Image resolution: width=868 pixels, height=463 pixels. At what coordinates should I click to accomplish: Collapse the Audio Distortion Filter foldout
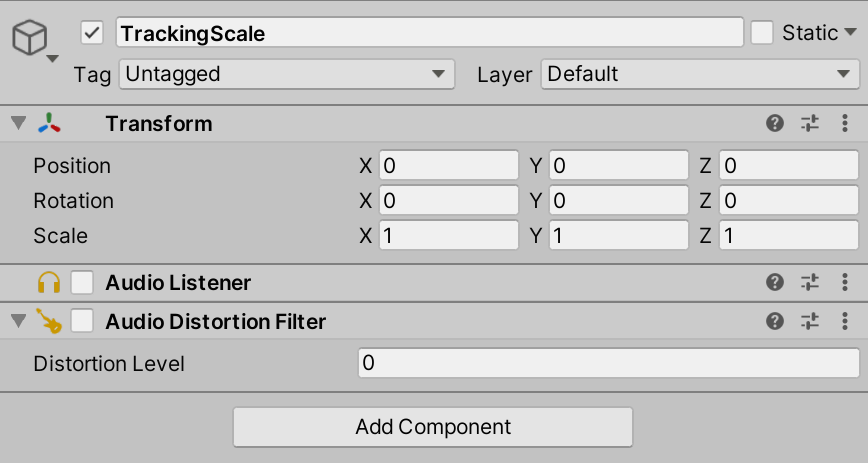[17, 322]
